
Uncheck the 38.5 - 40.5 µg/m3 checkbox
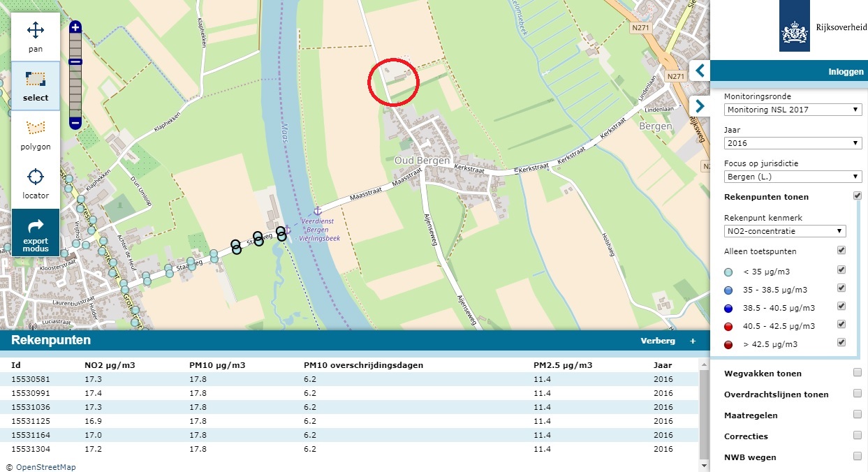pyautogui.click(x=841, y=306)
